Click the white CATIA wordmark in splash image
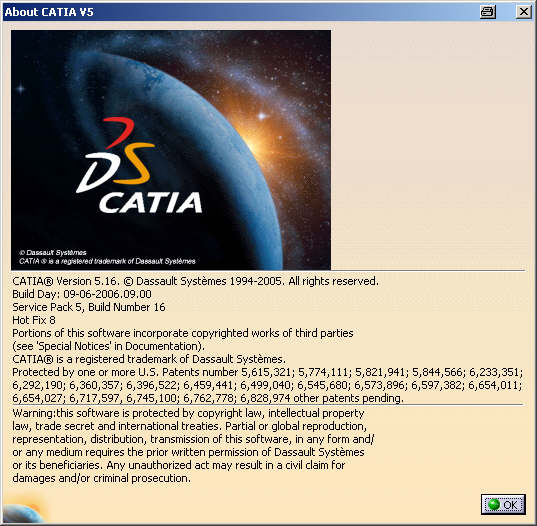Viewport: 537px width, 526px height. 151,203
